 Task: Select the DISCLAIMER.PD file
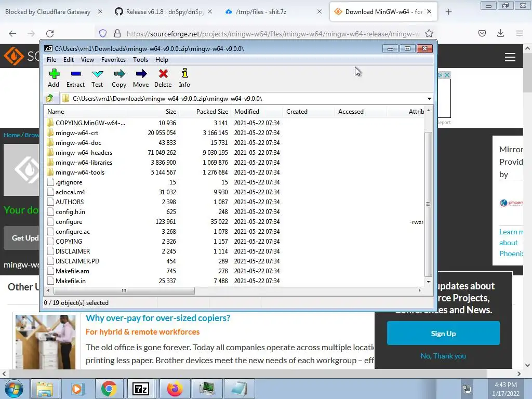77,261
